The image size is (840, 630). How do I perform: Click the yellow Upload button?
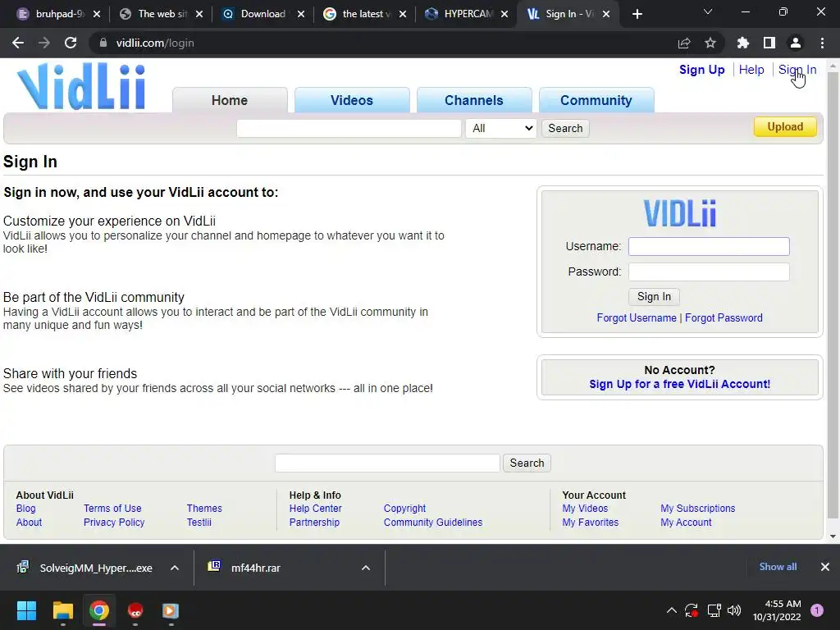click(x=785, y=126)
